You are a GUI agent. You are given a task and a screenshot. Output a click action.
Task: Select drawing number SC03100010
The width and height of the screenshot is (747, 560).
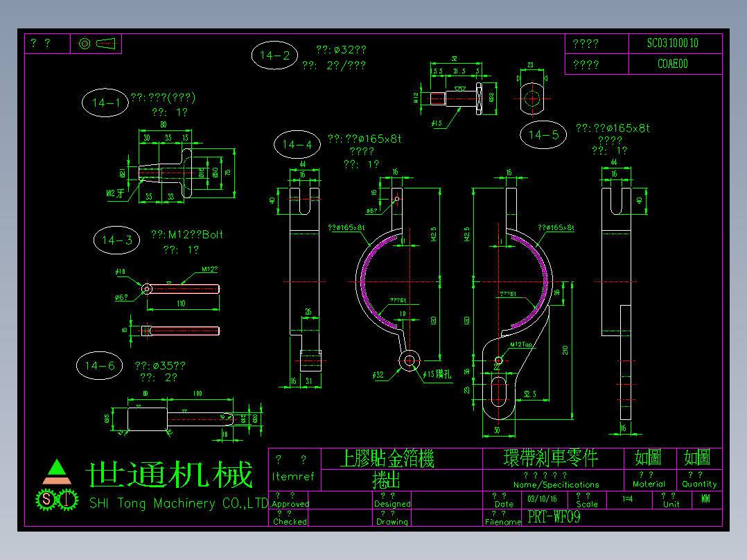coord(672,44)
